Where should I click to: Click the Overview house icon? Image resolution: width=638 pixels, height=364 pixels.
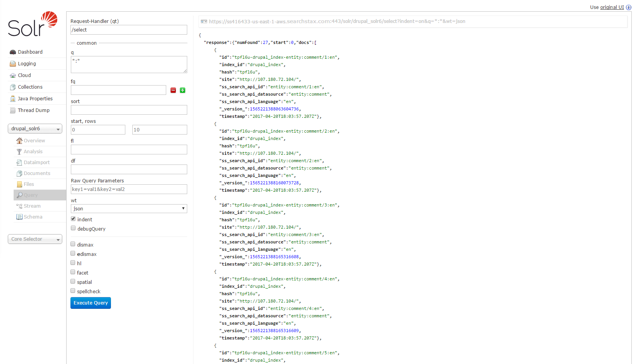[19, 141]
